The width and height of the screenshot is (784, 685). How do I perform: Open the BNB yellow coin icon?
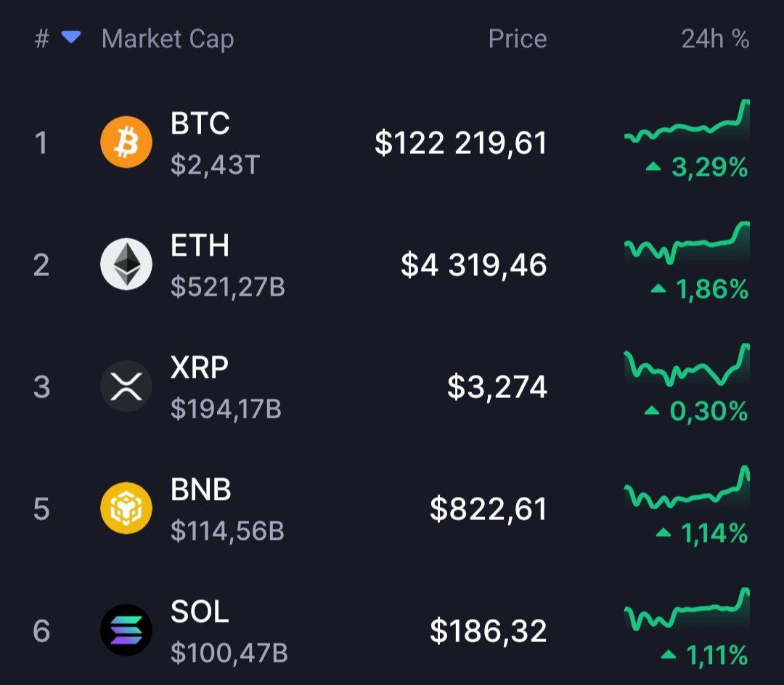coord(126,508)
